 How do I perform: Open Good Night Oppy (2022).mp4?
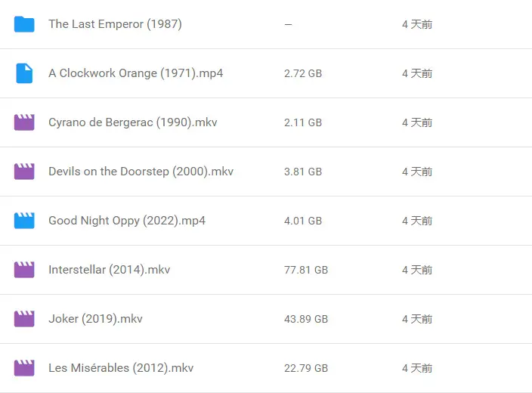pos(127,221)
